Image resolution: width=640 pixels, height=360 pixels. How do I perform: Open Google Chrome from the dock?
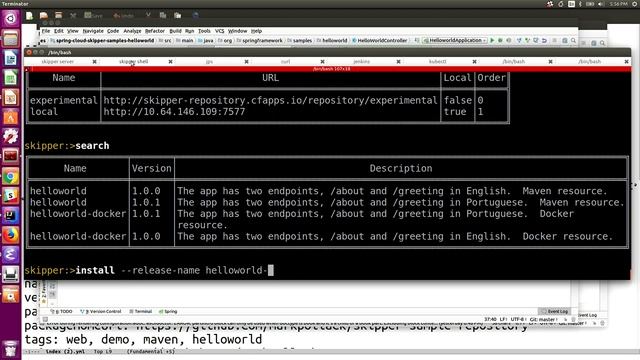coord(10,176)
